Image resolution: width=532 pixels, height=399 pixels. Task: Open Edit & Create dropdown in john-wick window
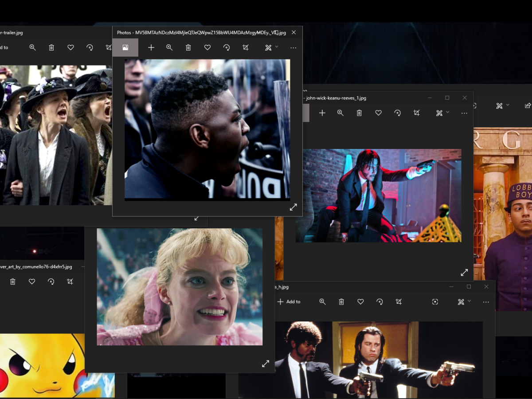(442, 113)
